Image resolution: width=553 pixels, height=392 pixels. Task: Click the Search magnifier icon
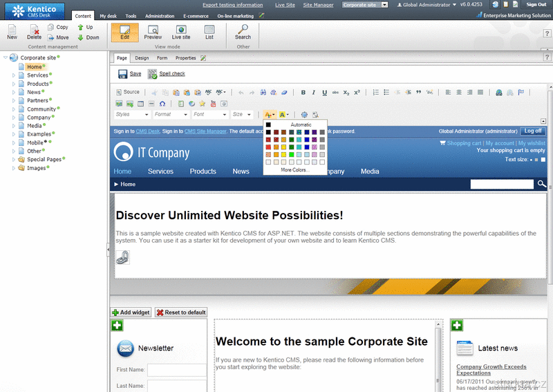tap(243, 30)
